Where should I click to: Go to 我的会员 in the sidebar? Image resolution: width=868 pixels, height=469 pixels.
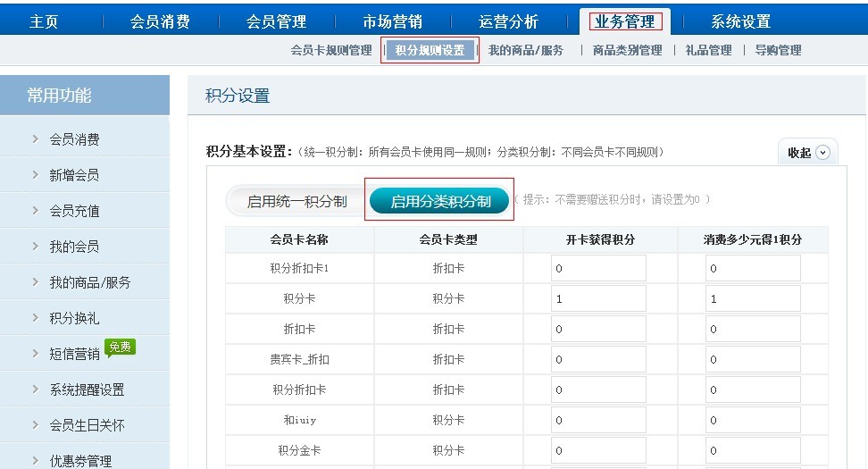tap(74, 247)
